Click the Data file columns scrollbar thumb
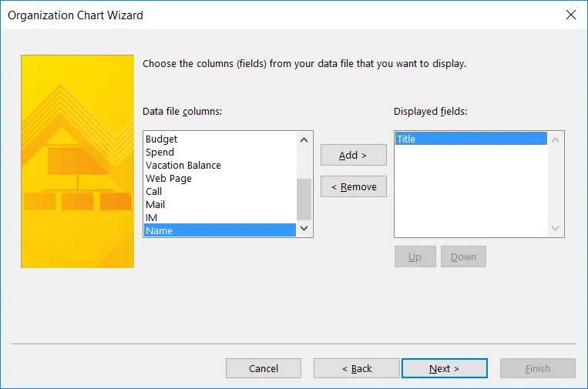 304,200
